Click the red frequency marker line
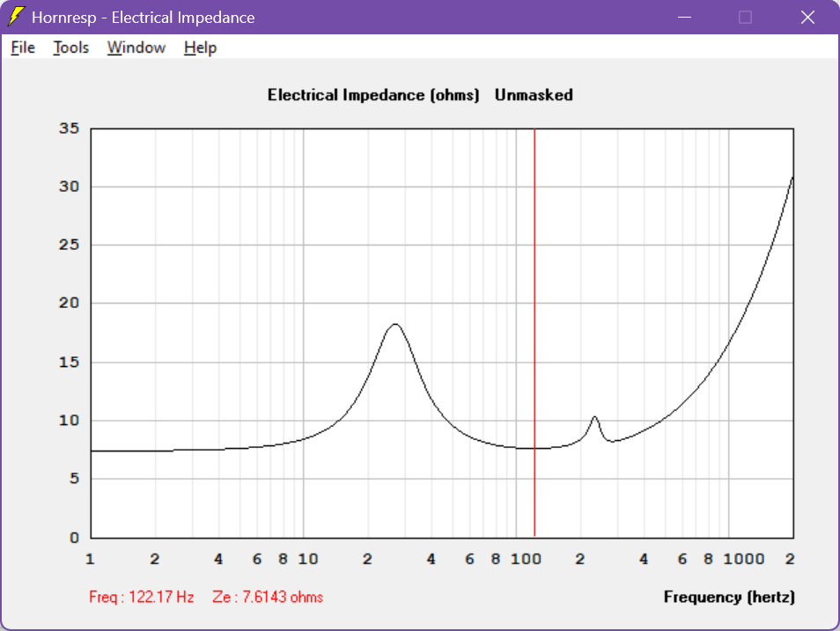This screenshot has width=840, height=631. tap(534, 332)
